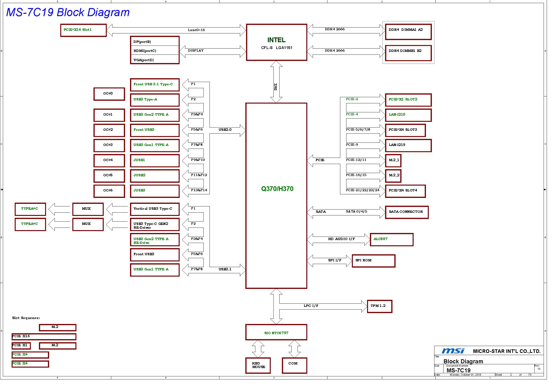Select the OC#2 block
Image resolution: width=555 pixels, height=392 pixels.
pyautogui.click(x=109, y=130)
